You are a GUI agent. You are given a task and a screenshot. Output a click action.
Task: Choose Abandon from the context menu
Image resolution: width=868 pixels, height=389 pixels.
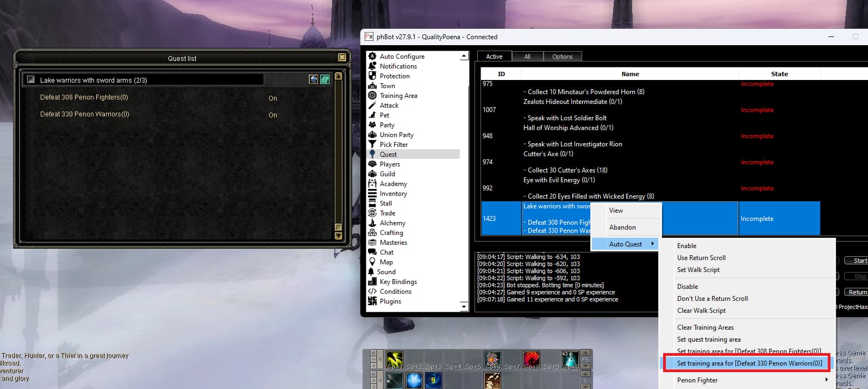(622, 227)
